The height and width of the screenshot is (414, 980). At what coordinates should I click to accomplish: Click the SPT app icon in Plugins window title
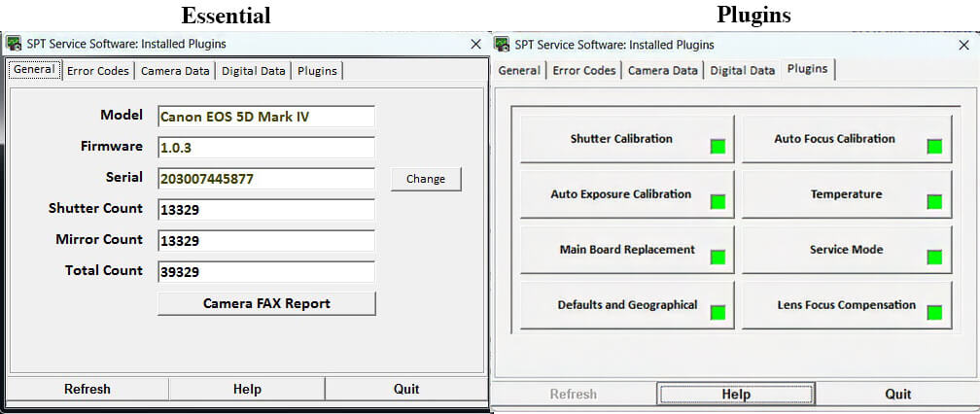[x=502, y=45]
